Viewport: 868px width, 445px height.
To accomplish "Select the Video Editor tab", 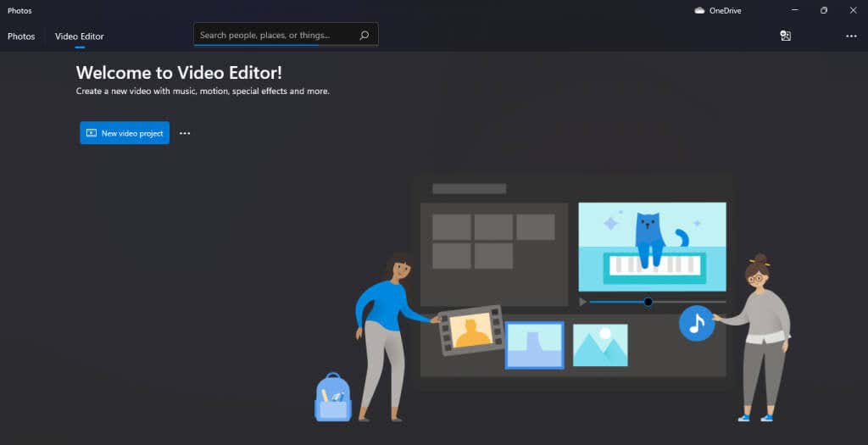I will pyautogui.click(x=79, y=36).
